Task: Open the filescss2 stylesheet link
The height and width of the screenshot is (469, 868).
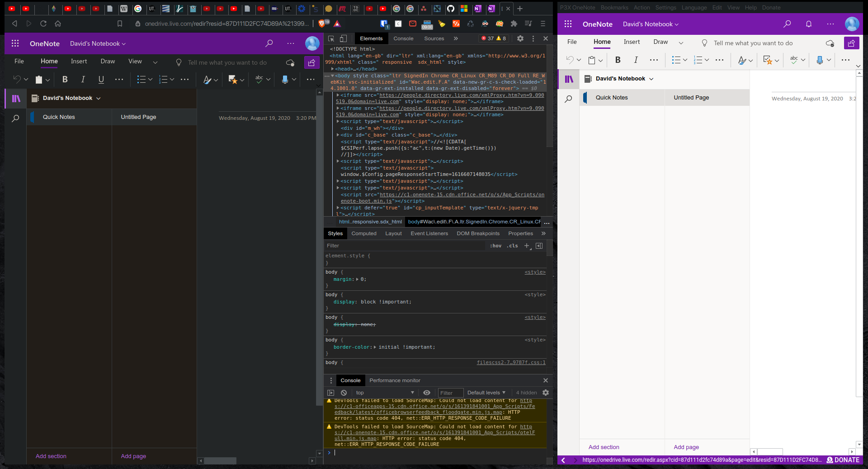Action: coord(510,362)
